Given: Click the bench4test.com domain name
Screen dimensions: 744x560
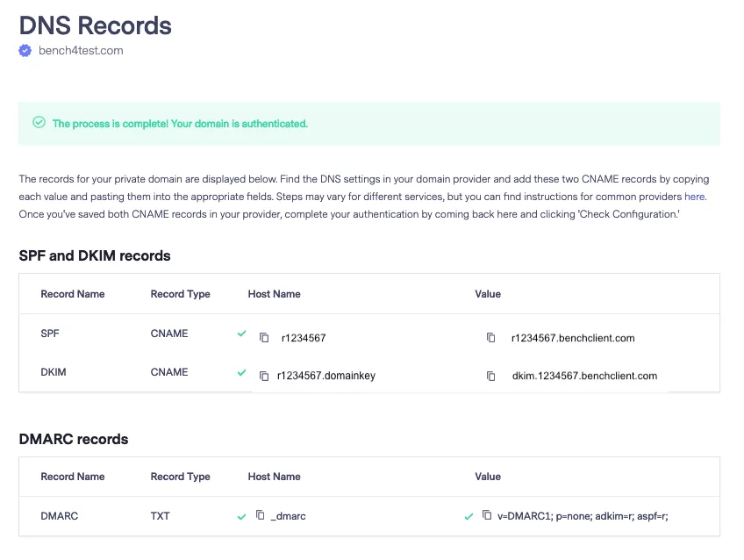Looking at the screenshot, I should pyautogui.click(x=81, y=51).
